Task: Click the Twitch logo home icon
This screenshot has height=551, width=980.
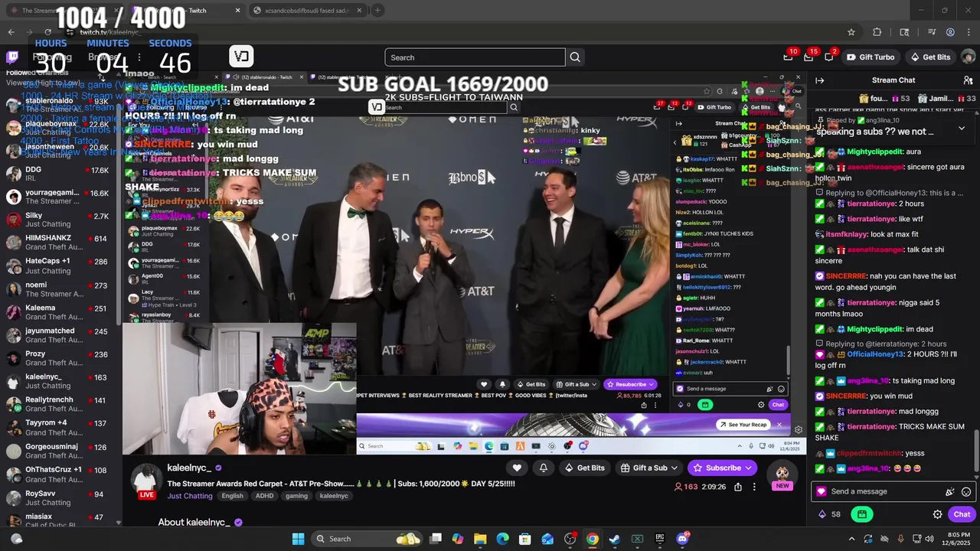Action: (x=12, y=57)
